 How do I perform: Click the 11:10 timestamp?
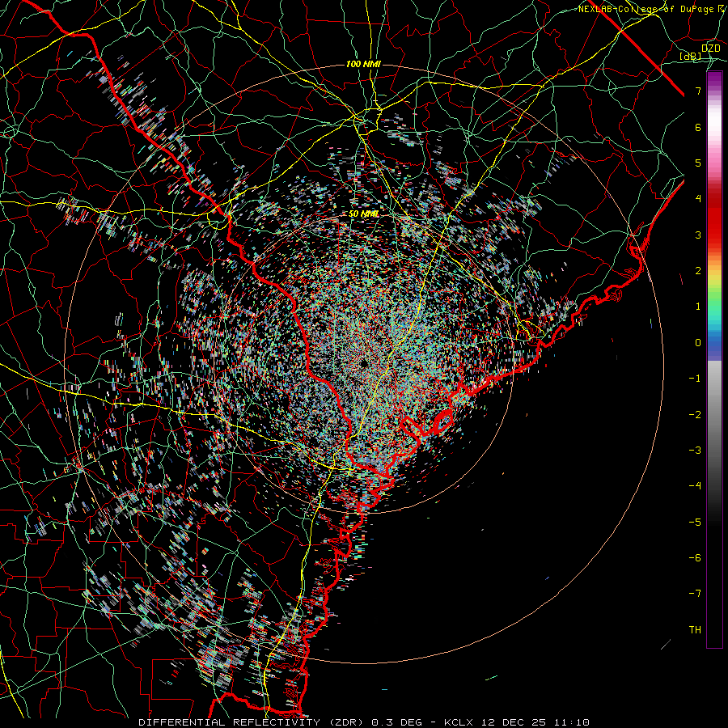(x=570, y=722)
